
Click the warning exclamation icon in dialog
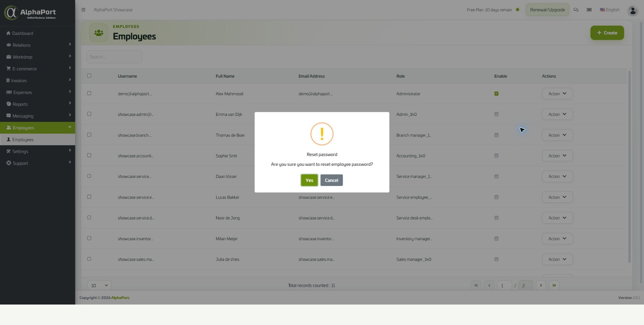pos(322,134)
